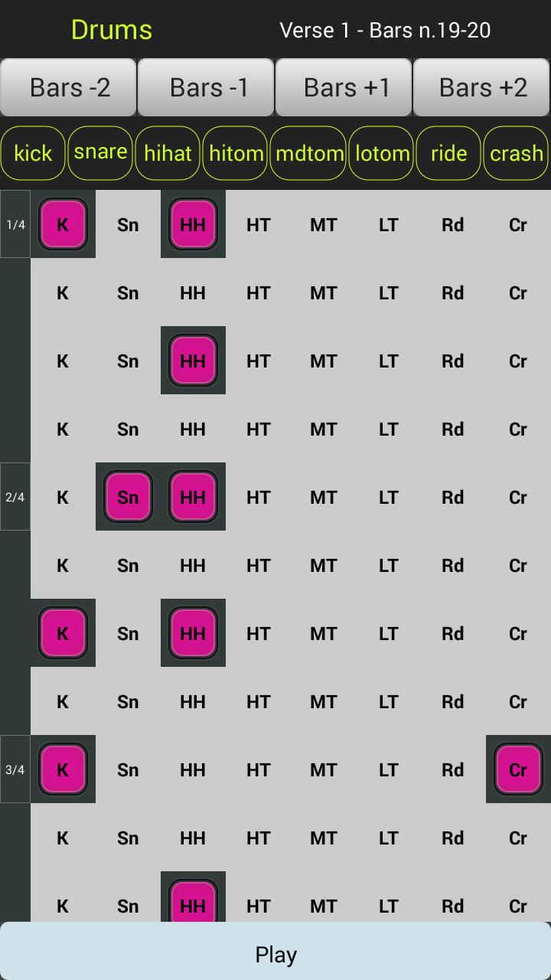Tap the Drums title
This screenshot has height=980, width=551.
tap(112, 30)
